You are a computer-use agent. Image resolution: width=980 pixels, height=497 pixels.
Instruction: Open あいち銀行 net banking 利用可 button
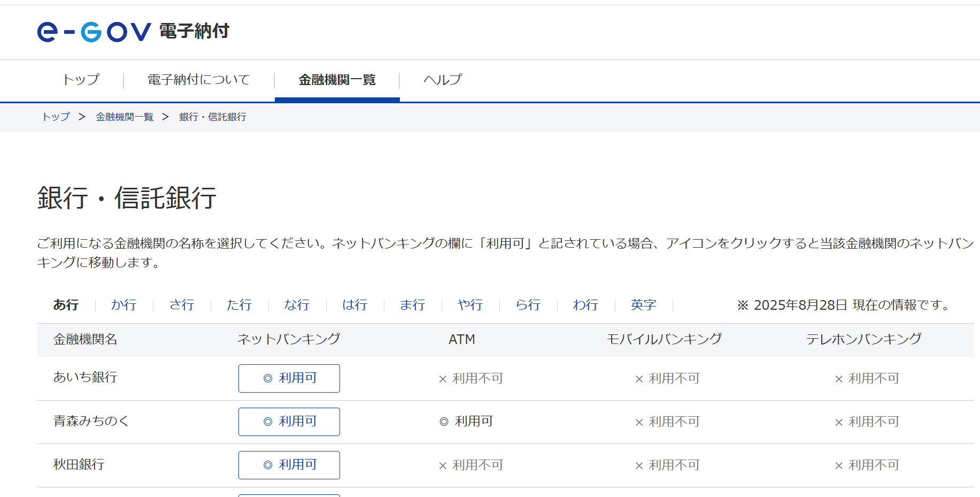tap(289, 378)
